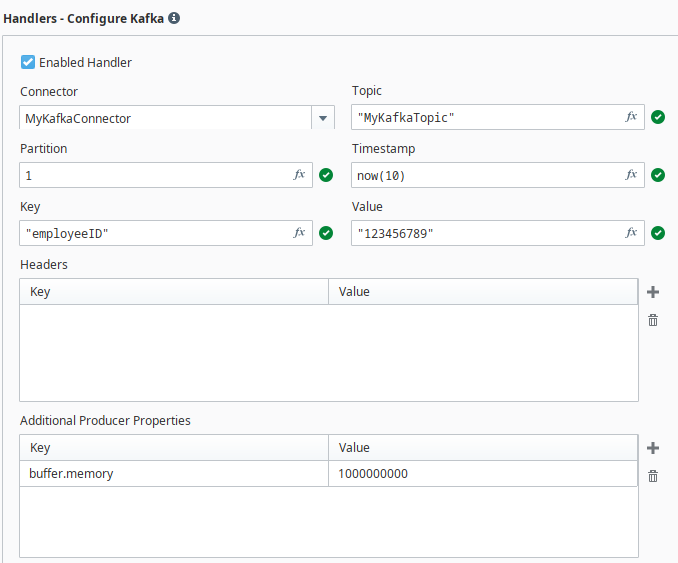Screen dimensions: 678x563
Task: Delete the Additional Producer Properties row
Action: point(653,476)
